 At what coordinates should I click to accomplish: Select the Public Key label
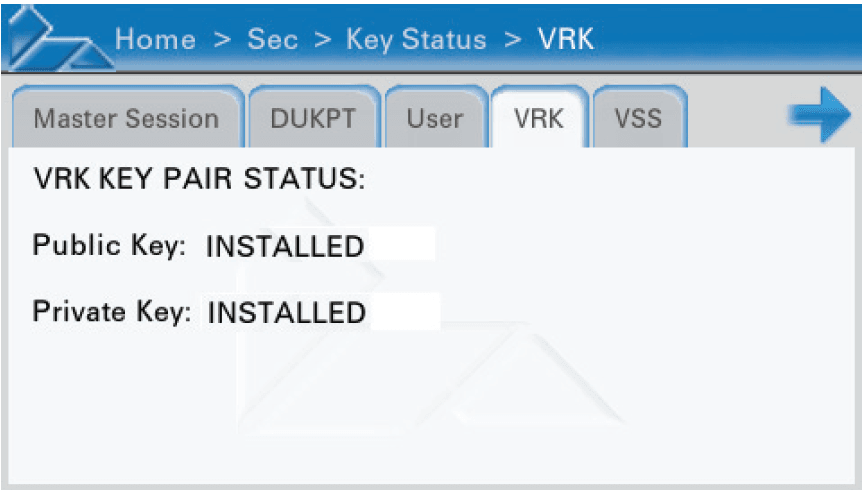110,246
